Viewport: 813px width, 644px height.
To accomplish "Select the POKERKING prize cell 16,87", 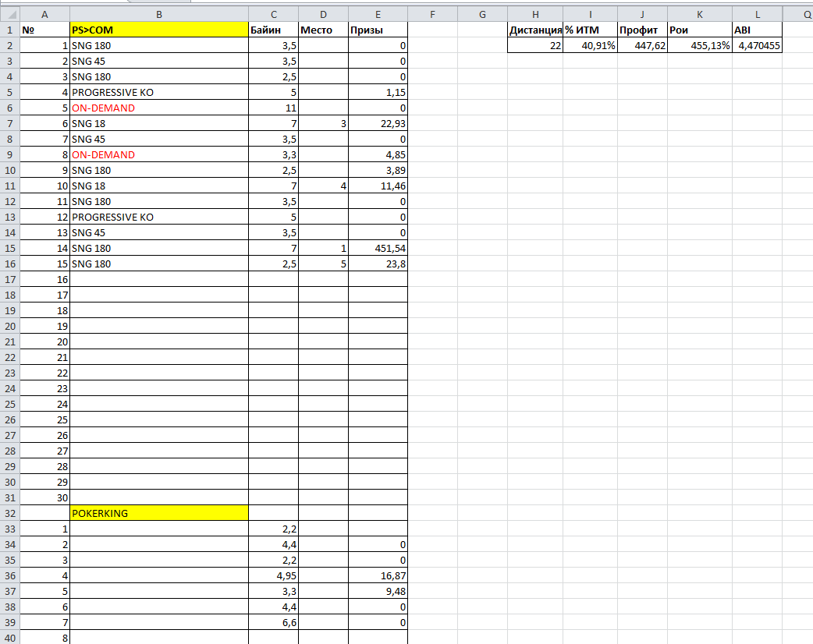I will point(378,575).
